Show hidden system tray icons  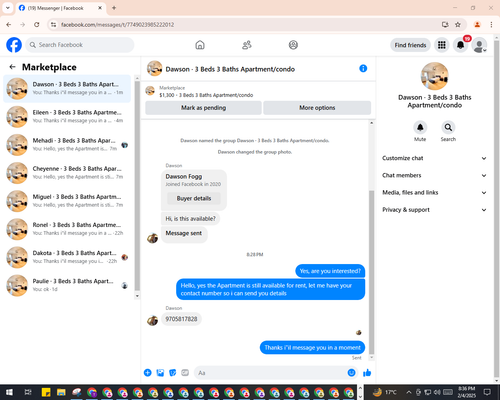(x=409, y=392)
